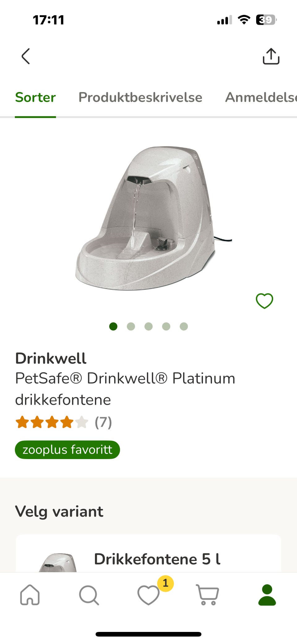Open the shopping cart icon

pyautogui.click(x=208, y=595)
